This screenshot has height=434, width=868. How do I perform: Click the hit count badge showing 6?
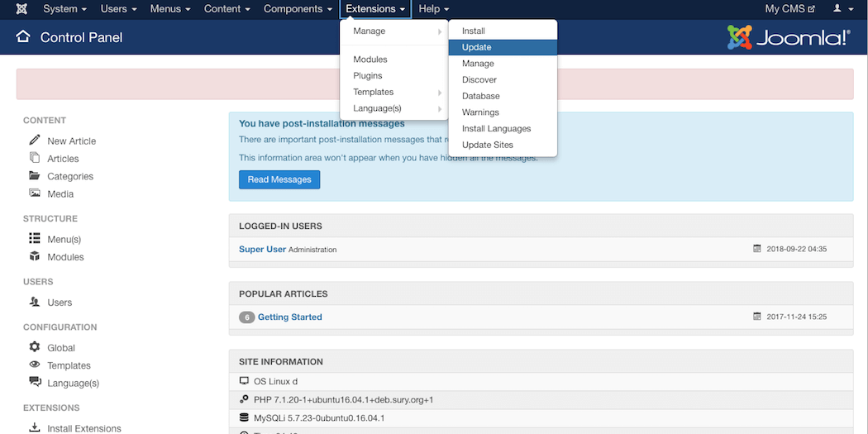(x=247, y=317)
